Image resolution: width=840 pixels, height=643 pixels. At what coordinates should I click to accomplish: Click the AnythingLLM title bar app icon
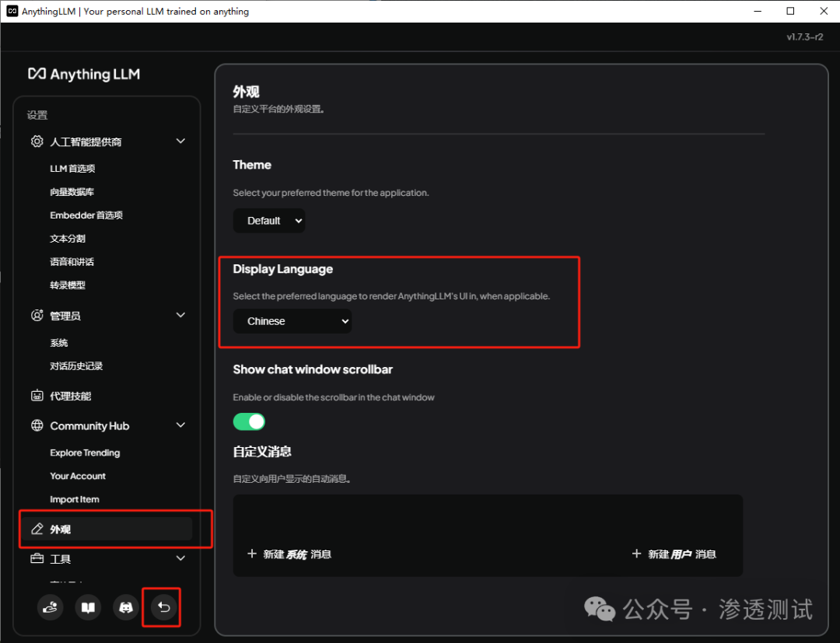pos(12,11)
